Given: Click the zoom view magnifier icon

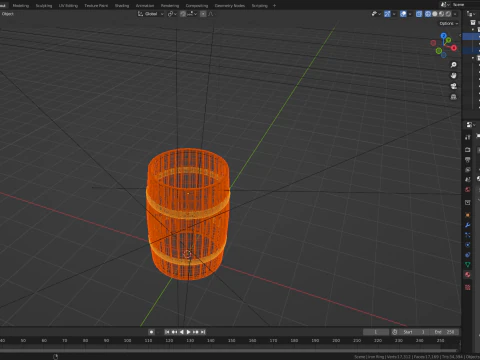Looking at the screenshot, I should [453, 65].
